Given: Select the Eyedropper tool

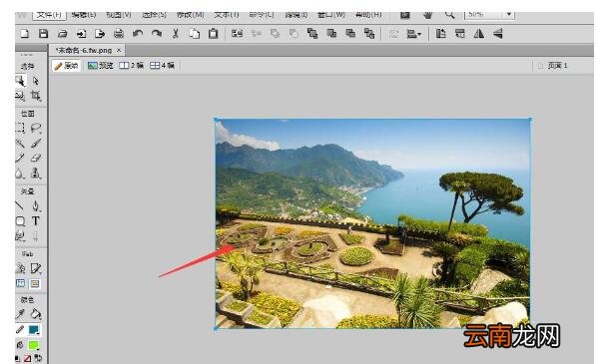Looking at the screenshot, I should click(20, 314).
